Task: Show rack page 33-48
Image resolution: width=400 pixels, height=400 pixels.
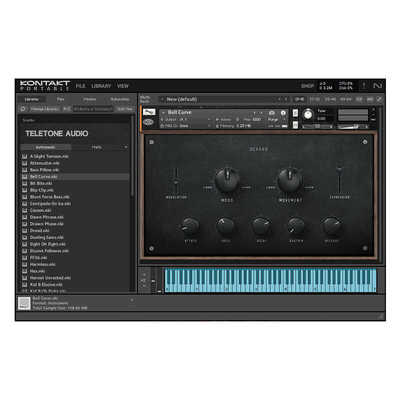Action: 330,99
